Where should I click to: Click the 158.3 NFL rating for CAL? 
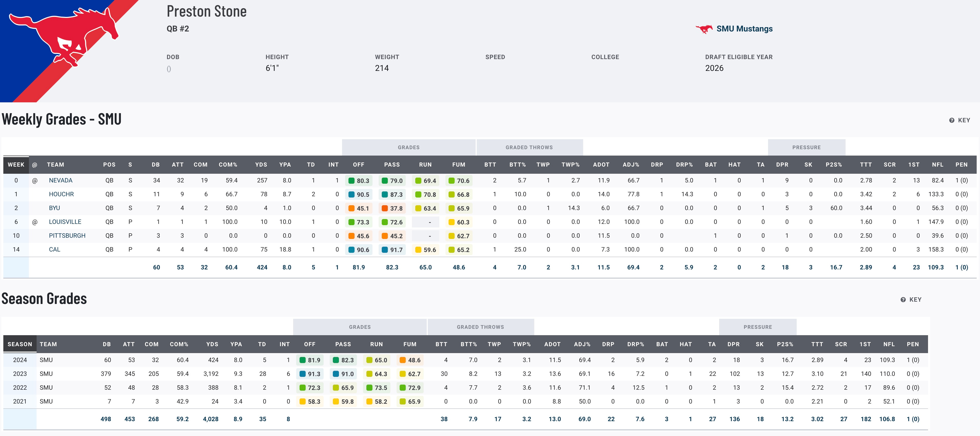click(x=936, y=249)
